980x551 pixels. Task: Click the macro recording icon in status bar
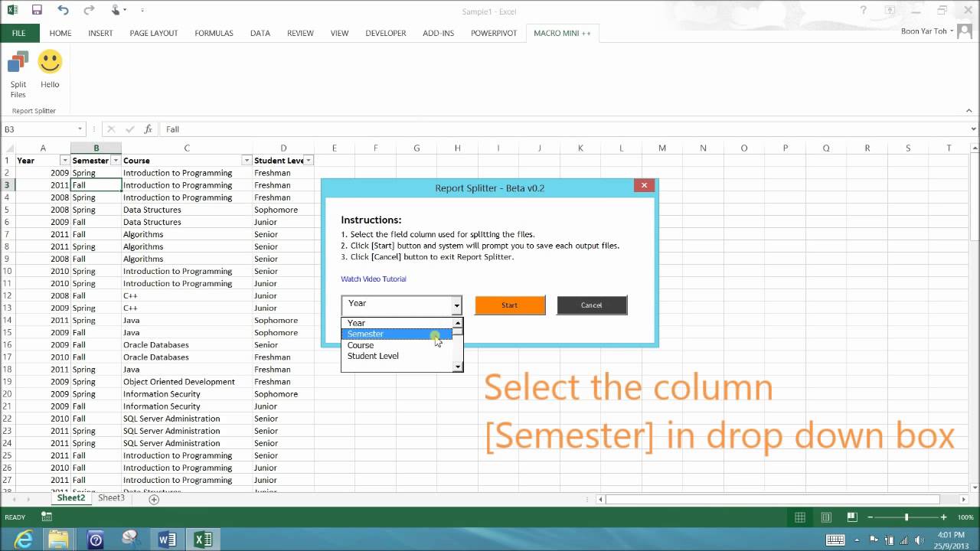click(x=47, y=517)
